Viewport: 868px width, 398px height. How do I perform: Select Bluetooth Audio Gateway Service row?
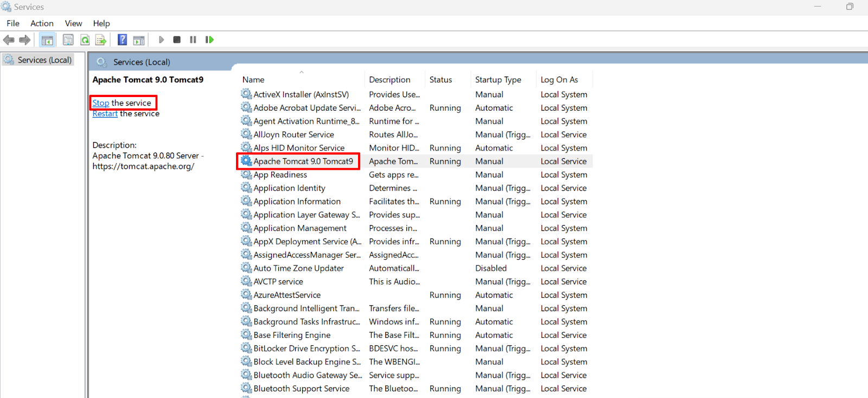[x=416, y=375]
